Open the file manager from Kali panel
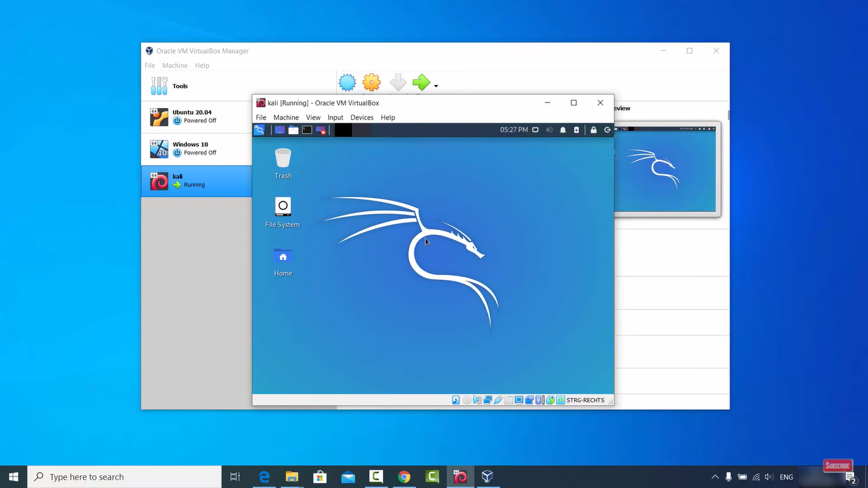This screenshot has height=488, width=868. tap(293, 130)
